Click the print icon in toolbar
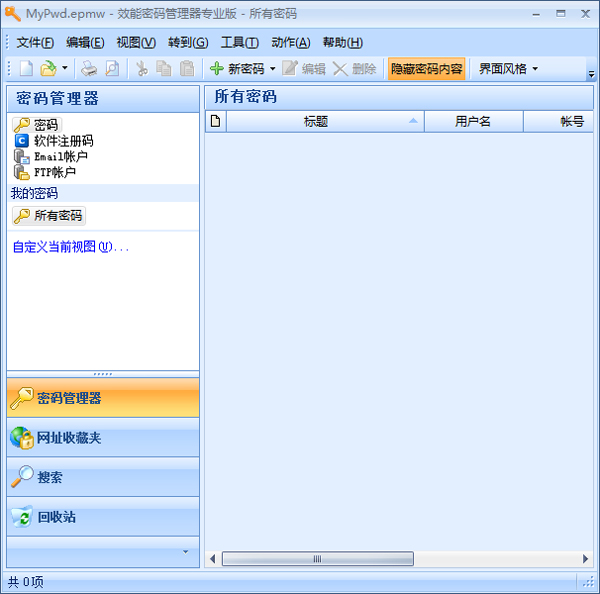The width and height of the screenshot is (600, 594). point(89,69)
